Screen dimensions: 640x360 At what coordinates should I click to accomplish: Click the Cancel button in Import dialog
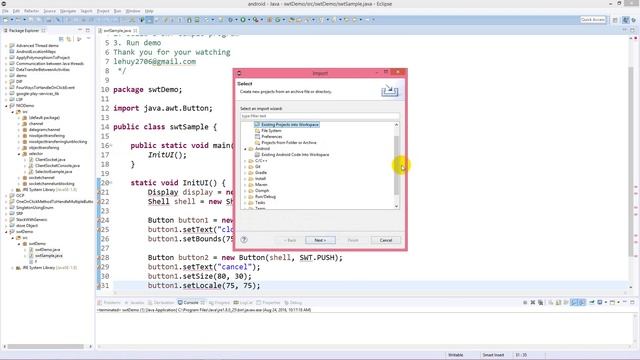point(386,240)
